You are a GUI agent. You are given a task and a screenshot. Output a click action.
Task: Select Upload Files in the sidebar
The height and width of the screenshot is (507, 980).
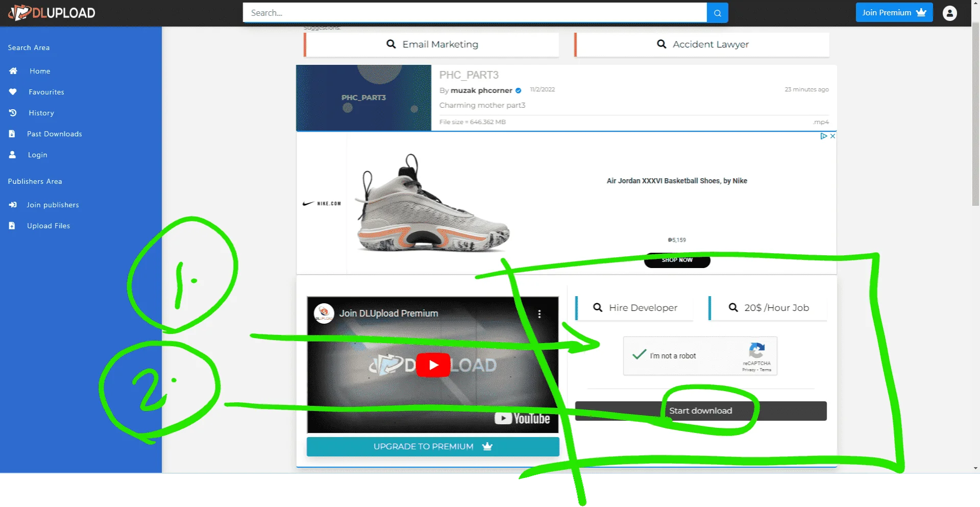(48, 226)
